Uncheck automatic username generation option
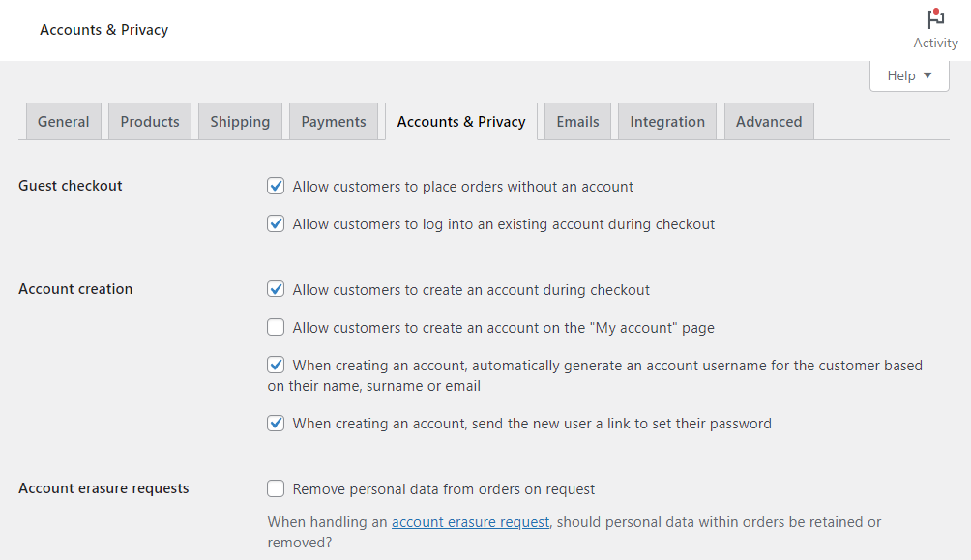This screenshot has width=971, height=560. [x=275, y=365]
